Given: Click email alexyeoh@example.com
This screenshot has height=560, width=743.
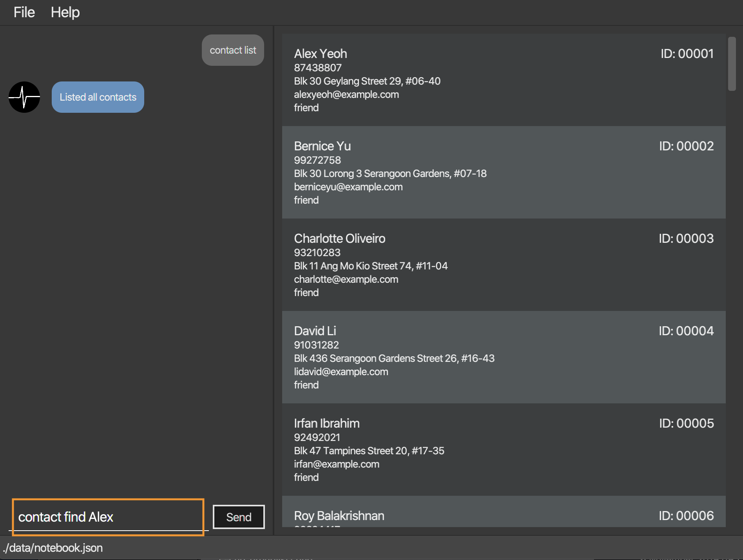Looking at the screenshot, I should pyautogui.click(x=346, y=94).
